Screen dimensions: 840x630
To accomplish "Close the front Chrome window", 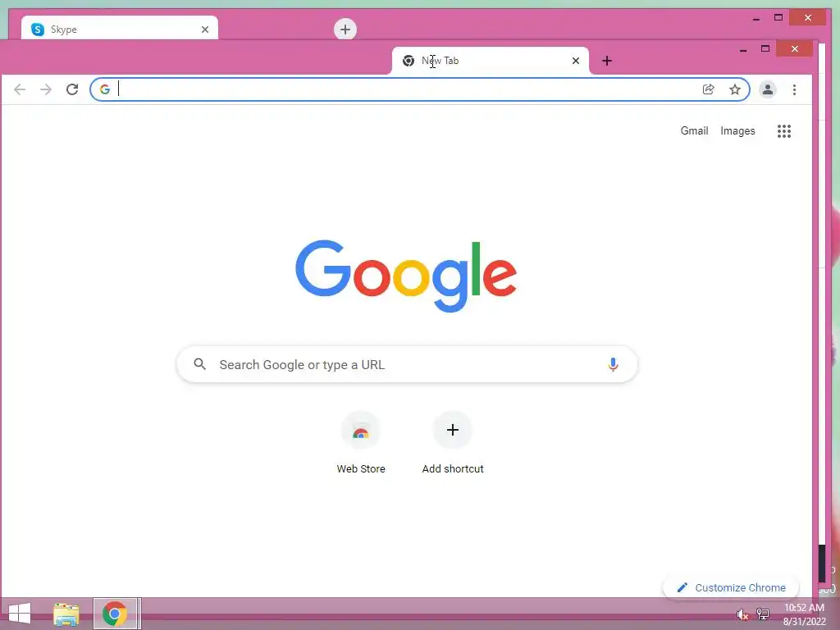I will tap(794, 48).
